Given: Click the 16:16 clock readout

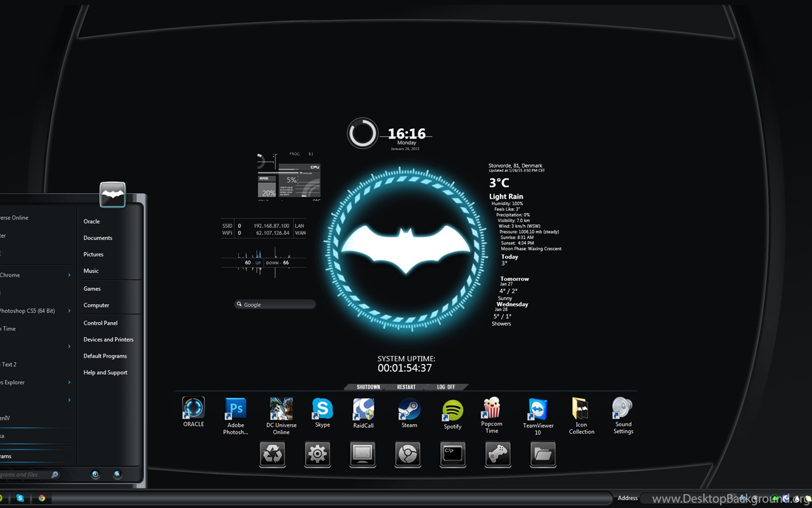Looking at the screenshot, I should (x=407, y=134).
